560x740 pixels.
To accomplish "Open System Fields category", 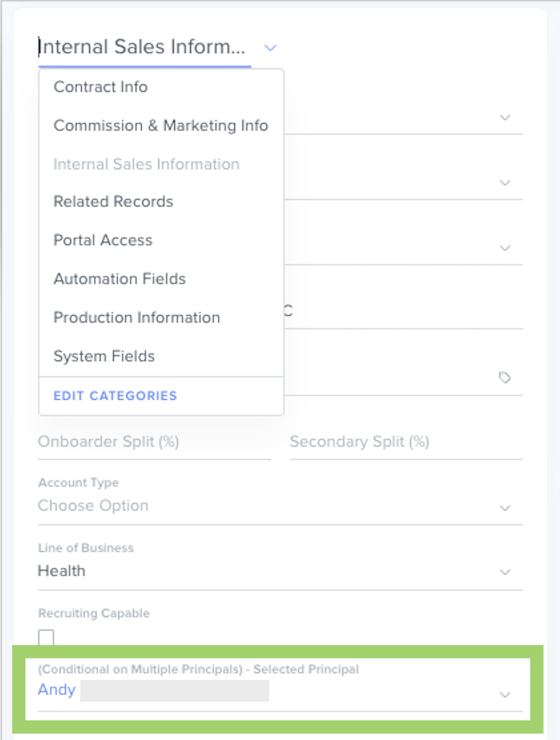I will tap(104, 356).
